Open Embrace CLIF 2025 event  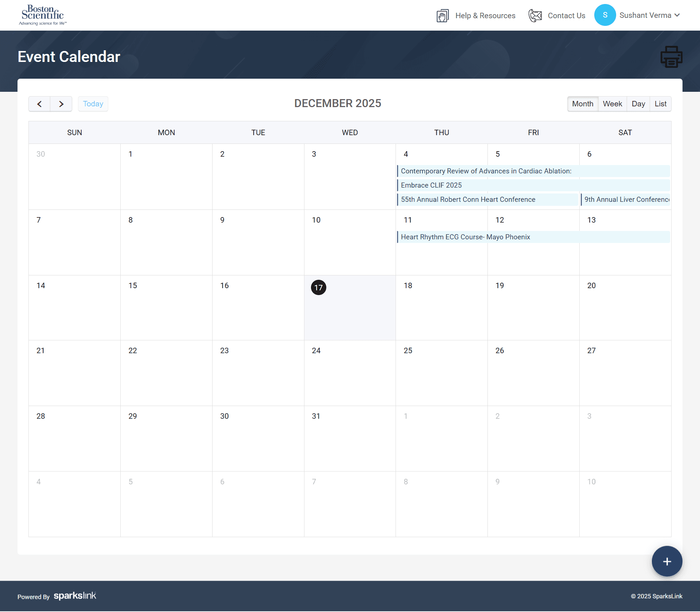[x=431, y=185]
